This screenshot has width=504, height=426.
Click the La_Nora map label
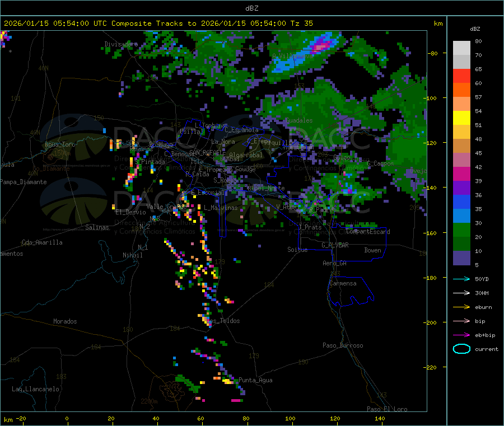tap(223, 142)
